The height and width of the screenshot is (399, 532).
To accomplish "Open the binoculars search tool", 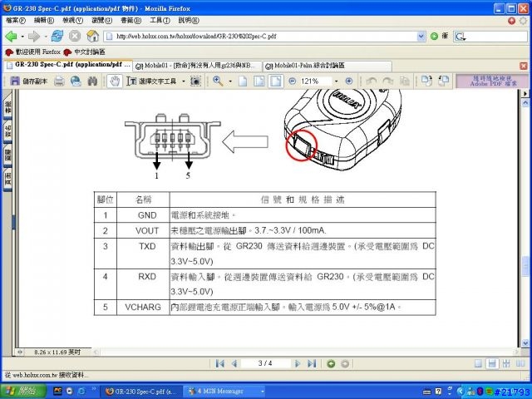I will [92, 81].
